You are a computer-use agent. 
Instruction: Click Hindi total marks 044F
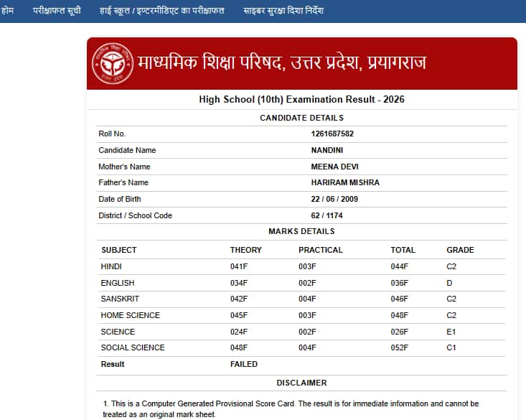tap(400, 266)
